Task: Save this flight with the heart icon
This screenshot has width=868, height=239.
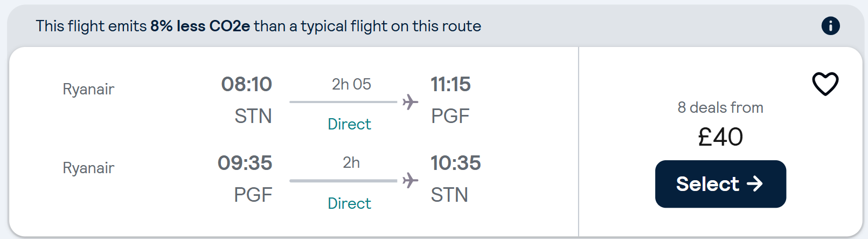Action: point(825,84)
